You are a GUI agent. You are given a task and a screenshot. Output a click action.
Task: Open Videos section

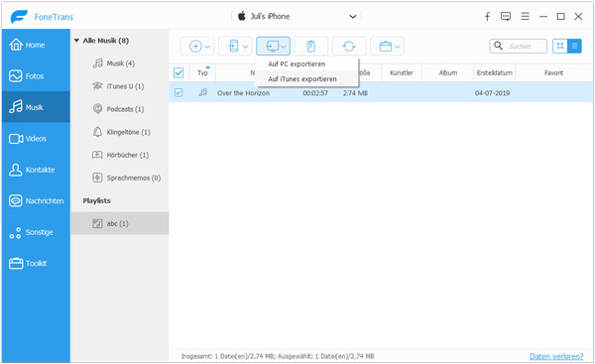click(36, 139)
